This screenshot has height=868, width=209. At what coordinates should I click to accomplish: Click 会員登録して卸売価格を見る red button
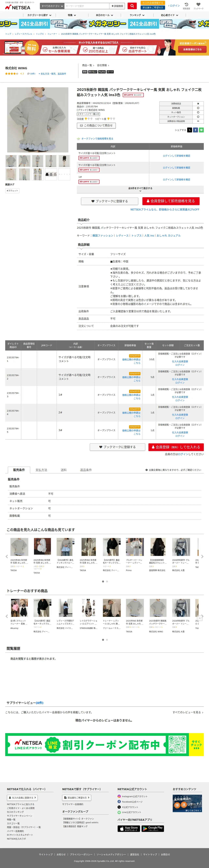pos(171,201)
